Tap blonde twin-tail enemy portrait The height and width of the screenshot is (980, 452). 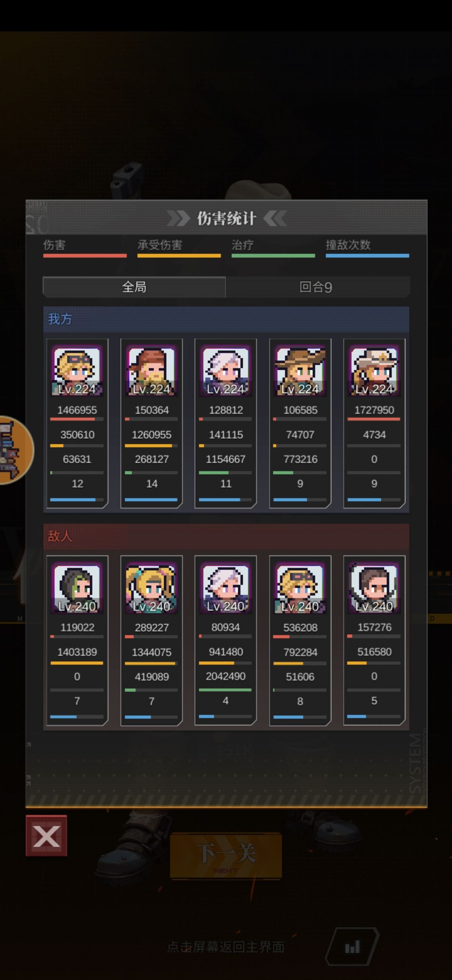[152, 588]
